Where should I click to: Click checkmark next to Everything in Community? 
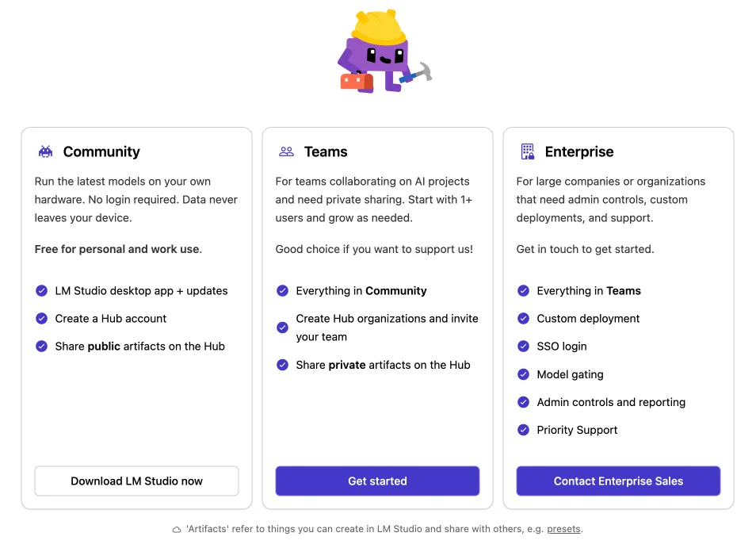point(282,291)
